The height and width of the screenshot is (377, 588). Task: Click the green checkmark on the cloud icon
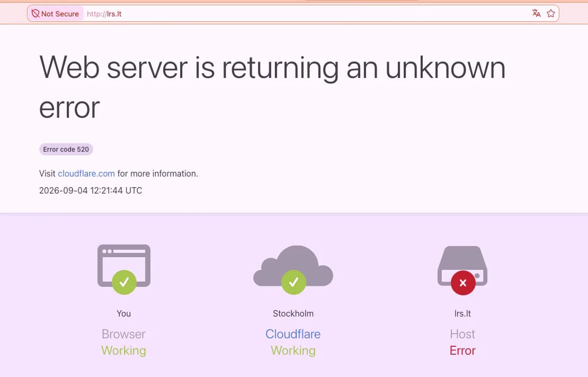[x=293, y=282]
